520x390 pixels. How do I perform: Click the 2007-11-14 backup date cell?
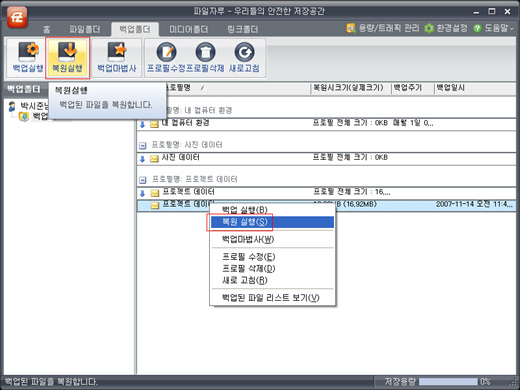pos(474,204)
